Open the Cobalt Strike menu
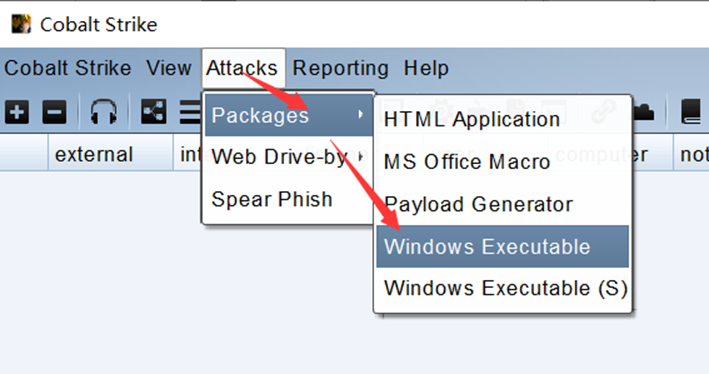The width and height of the screenshot is (709, 374). 67,68
